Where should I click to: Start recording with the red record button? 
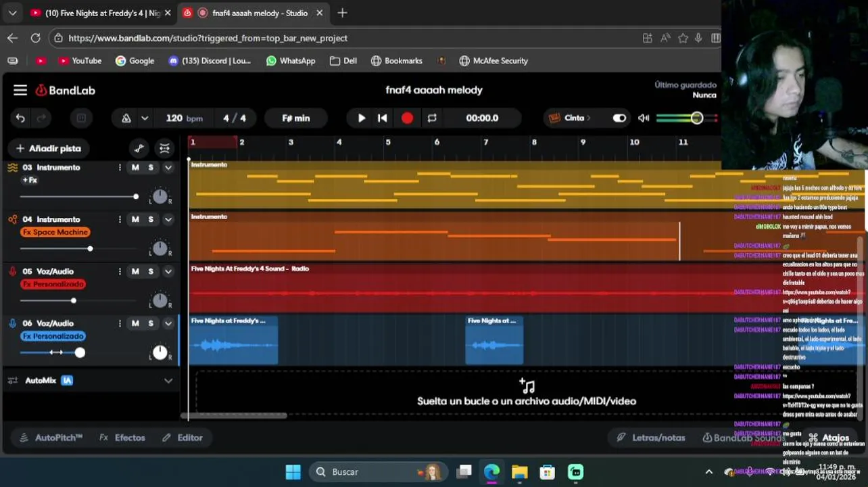pyautogui.click(x=407, y=118)
